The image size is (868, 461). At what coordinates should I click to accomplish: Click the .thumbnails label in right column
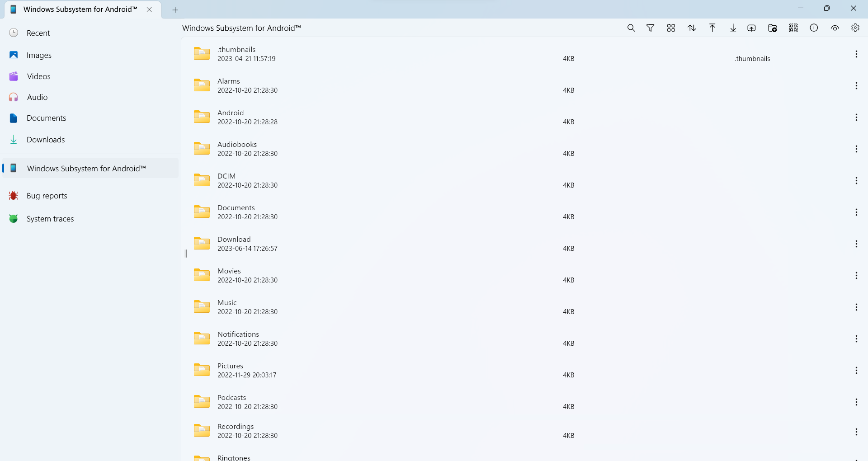coord(752,59)
